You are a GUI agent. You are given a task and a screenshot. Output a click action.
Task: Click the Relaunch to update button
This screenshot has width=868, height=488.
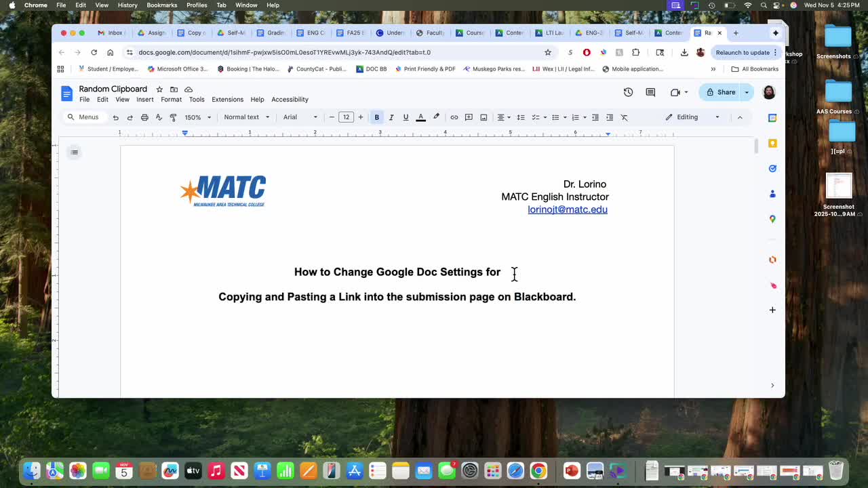tap(747, 52)
